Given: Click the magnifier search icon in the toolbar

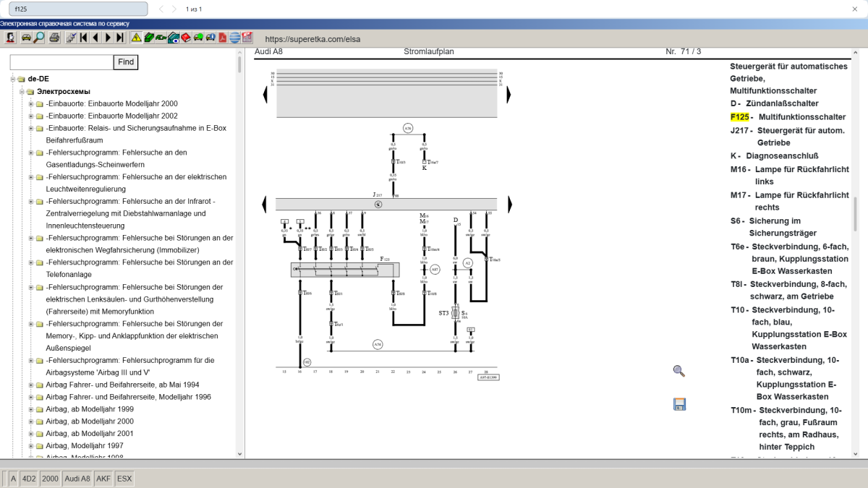Looking at the screenshot, I should [x=39, y=38].
